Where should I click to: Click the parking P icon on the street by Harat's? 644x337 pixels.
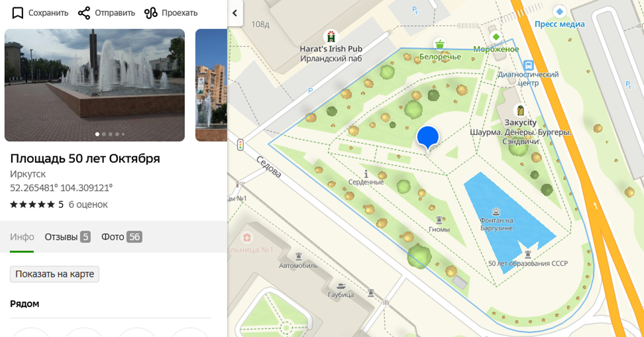click(x=311, y=90)
